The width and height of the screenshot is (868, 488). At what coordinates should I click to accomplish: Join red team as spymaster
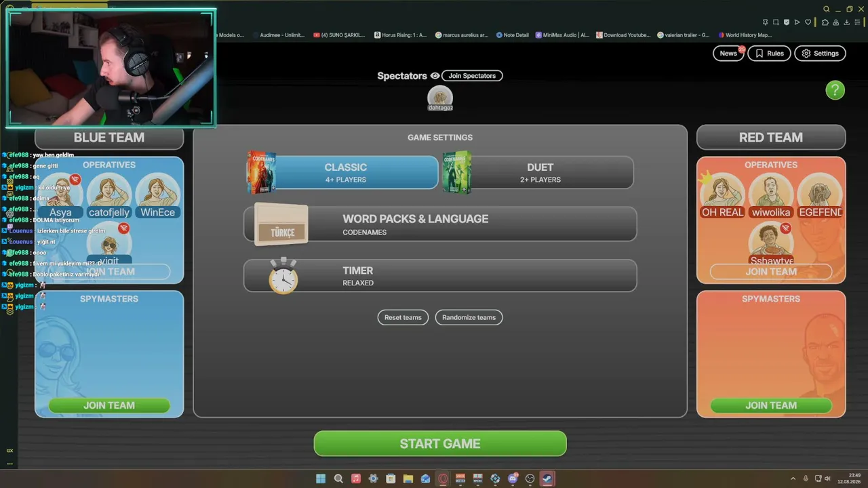pyautogui.click(x=771, y=405)
